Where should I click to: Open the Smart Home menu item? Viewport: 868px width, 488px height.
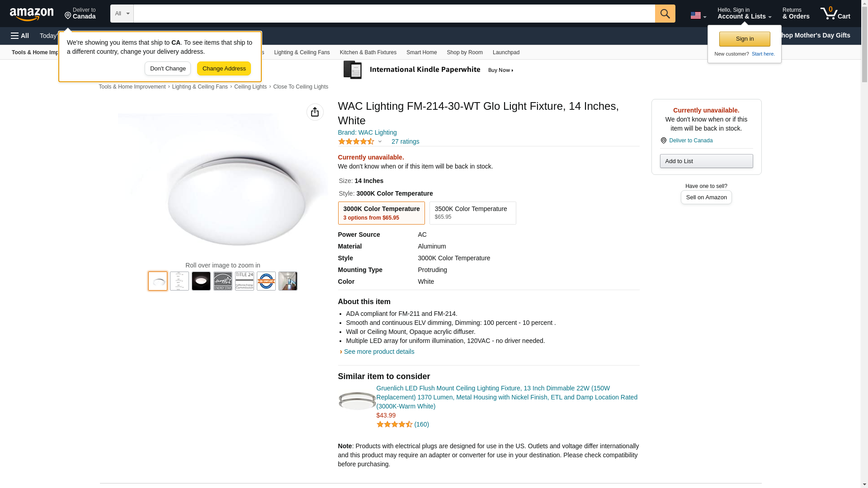point(421,52)
